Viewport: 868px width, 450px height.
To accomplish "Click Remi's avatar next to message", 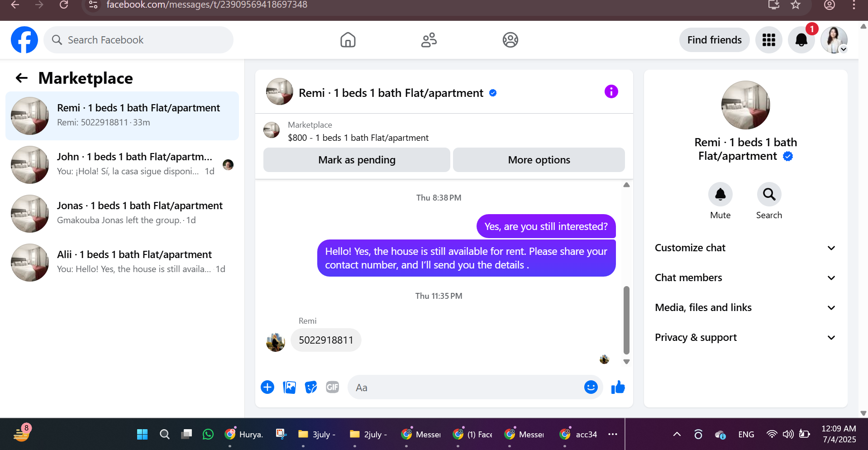I will [x=275, y=342].
